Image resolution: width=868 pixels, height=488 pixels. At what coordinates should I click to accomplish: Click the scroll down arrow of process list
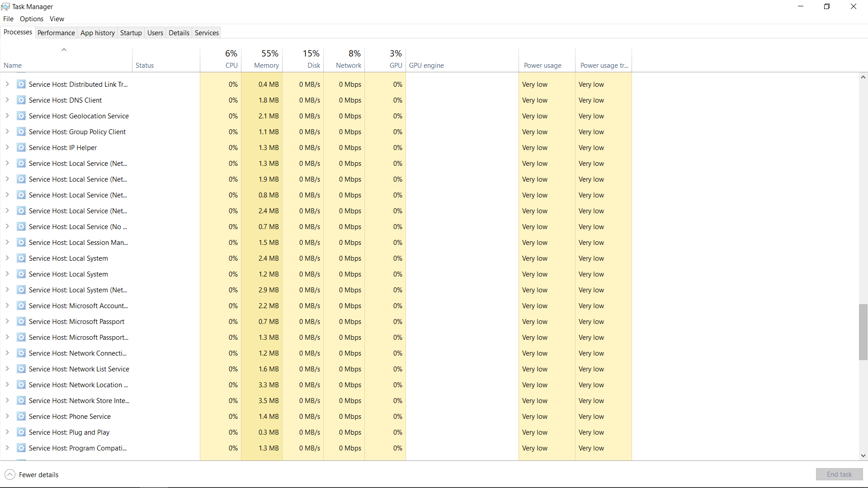tap(863, 455)
